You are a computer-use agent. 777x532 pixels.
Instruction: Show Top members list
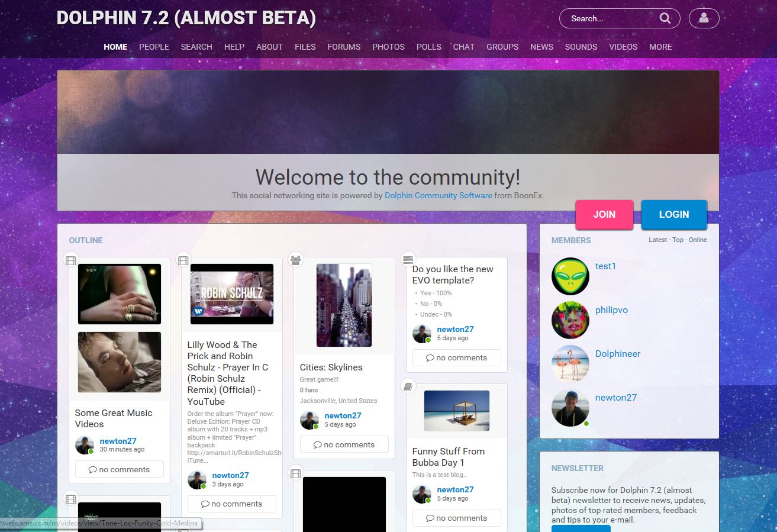point(678,240)
